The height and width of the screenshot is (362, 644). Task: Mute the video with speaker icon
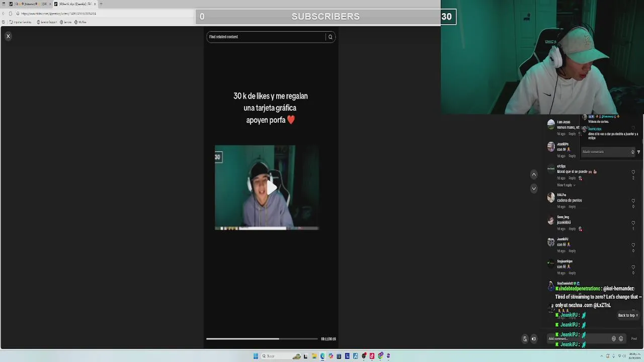coord(534,339)
